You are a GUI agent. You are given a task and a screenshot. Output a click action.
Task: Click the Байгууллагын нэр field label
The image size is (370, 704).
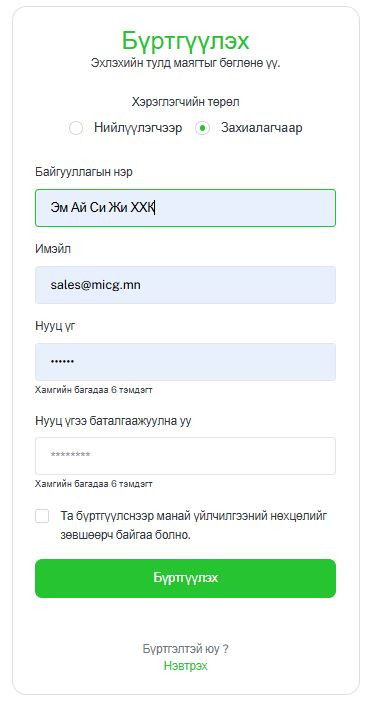click(x=84, y=172)
